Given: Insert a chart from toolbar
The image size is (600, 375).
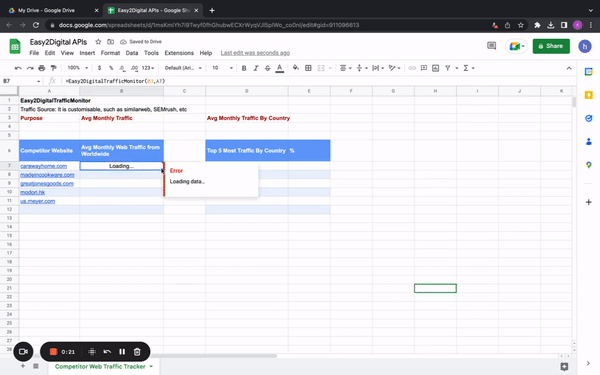Looking at the screenshot, I should click(435, 68).
